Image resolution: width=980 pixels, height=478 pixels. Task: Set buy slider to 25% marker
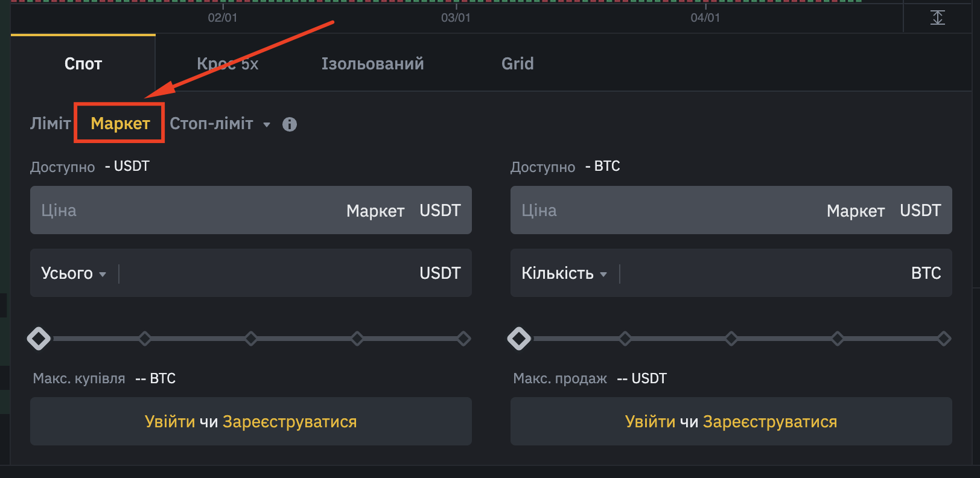click(145, 339)
